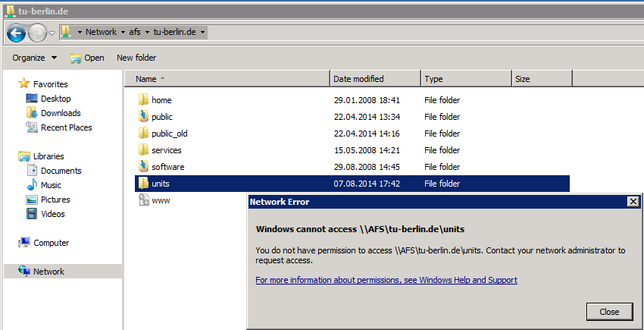
Task: Click the public folder link icon
Action: [x=143, y=117]
